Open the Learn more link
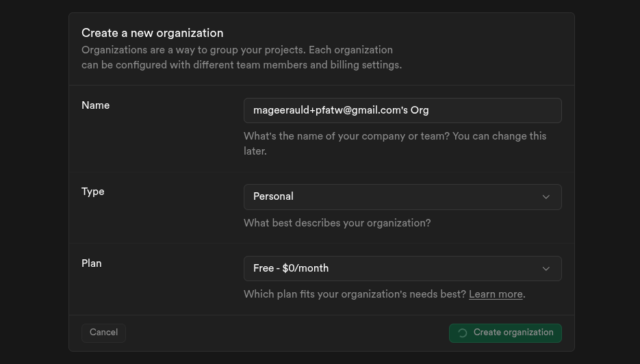640x364 pixels. 496,294
